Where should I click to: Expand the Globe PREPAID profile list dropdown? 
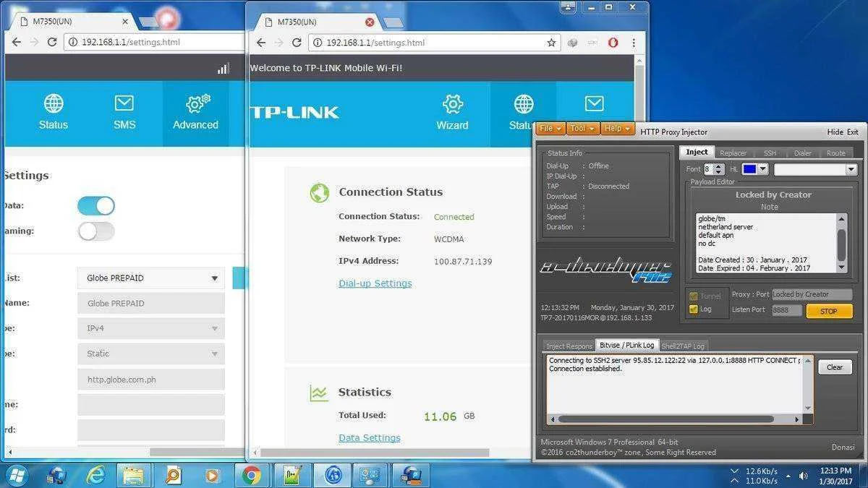(150, 278)
